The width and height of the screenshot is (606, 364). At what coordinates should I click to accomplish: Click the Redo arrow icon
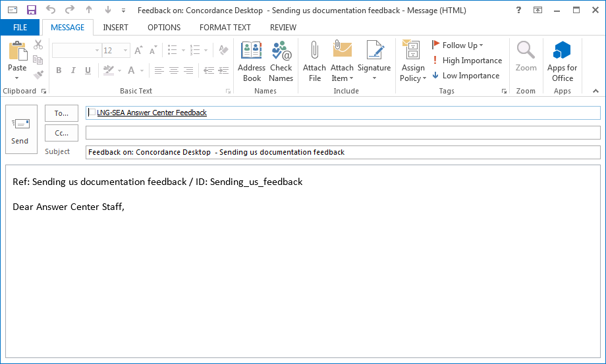pos(70,10)
